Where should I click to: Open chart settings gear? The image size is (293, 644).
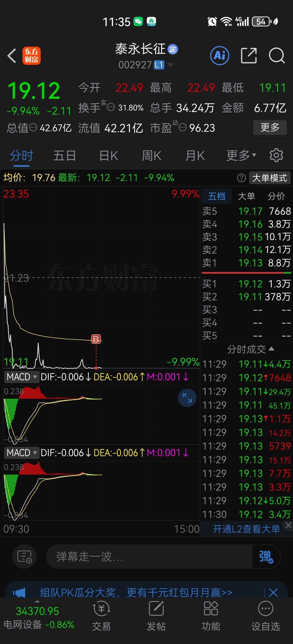[x=276, y=155]
